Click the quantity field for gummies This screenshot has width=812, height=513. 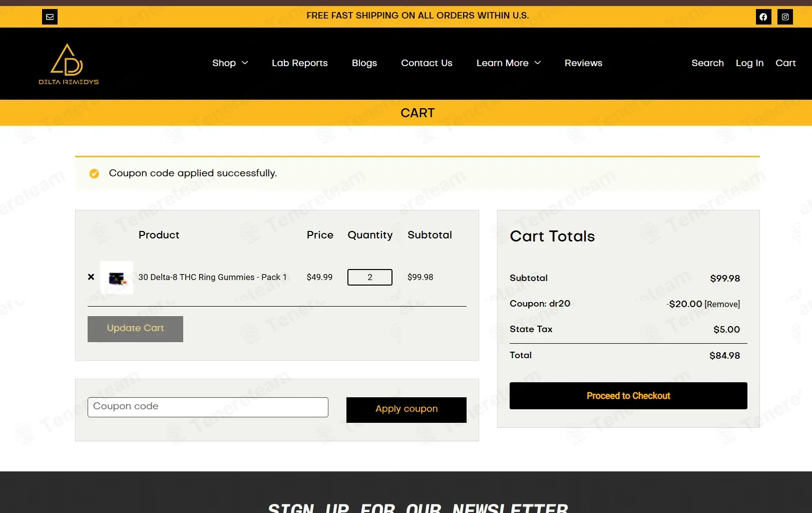370,277
